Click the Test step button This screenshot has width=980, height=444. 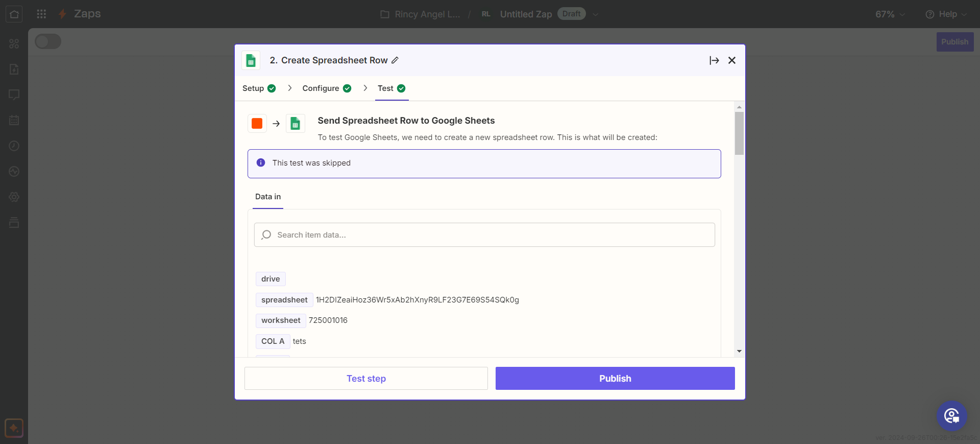(366, 379)
